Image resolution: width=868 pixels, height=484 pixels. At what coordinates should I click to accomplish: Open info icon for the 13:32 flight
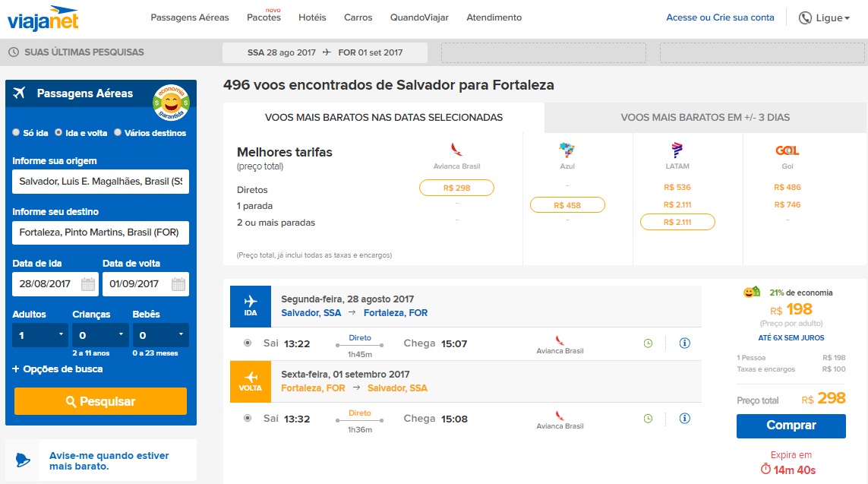pos(685,419)
